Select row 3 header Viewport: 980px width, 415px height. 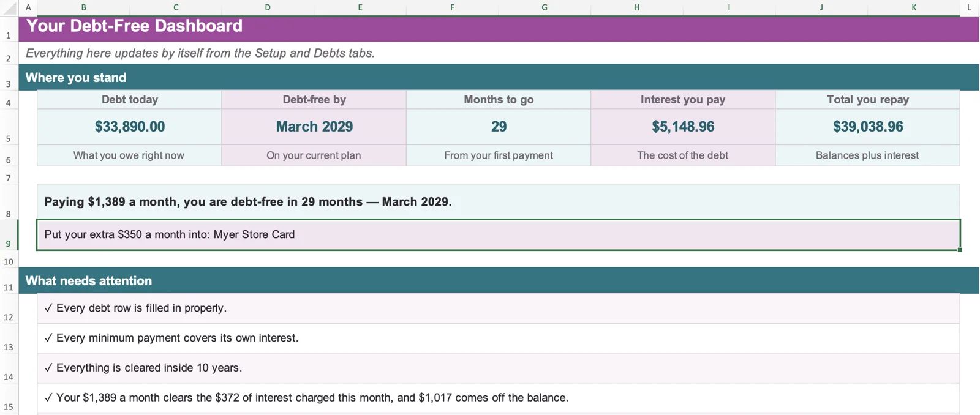(9, 77)
